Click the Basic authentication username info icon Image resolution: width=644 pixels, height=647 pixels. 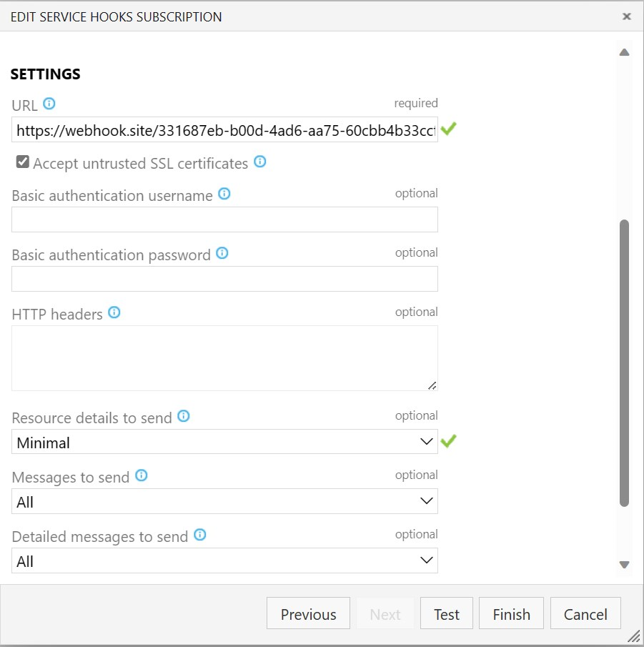tap(224, 194)
